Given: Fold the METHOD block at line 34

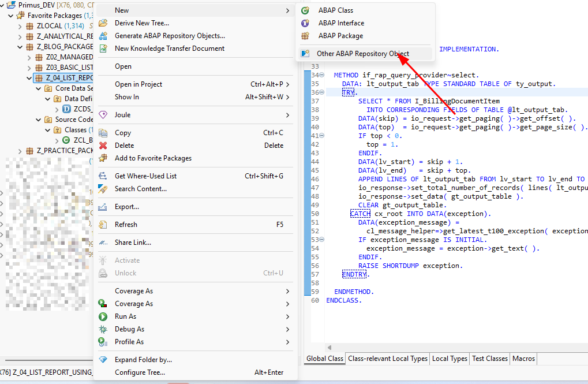Looking at the screenshot, I should (322, 75).
